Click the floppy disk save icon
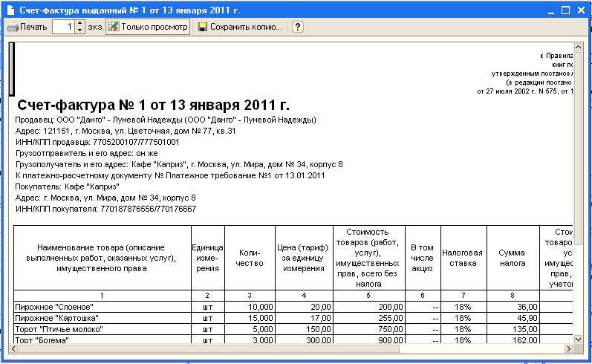 [201, 27]
